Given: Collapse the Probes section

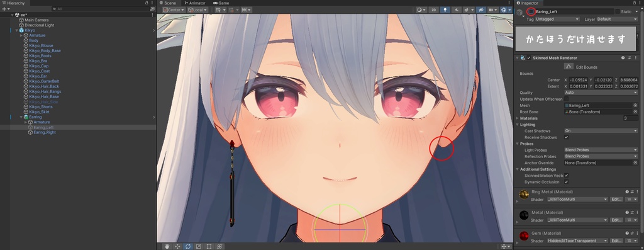Looking at the screenshot, I should point(518,144).
